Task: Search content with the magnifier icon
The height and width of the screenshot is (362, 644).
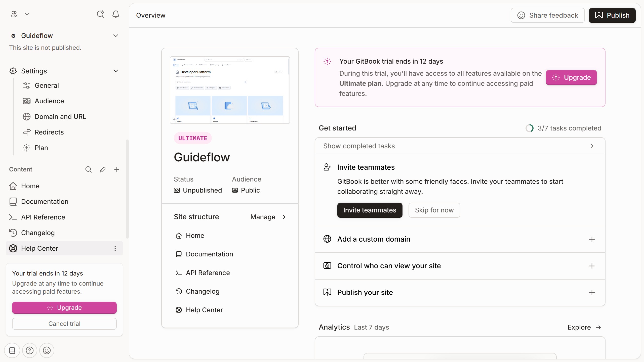Action: click(89, 169)
